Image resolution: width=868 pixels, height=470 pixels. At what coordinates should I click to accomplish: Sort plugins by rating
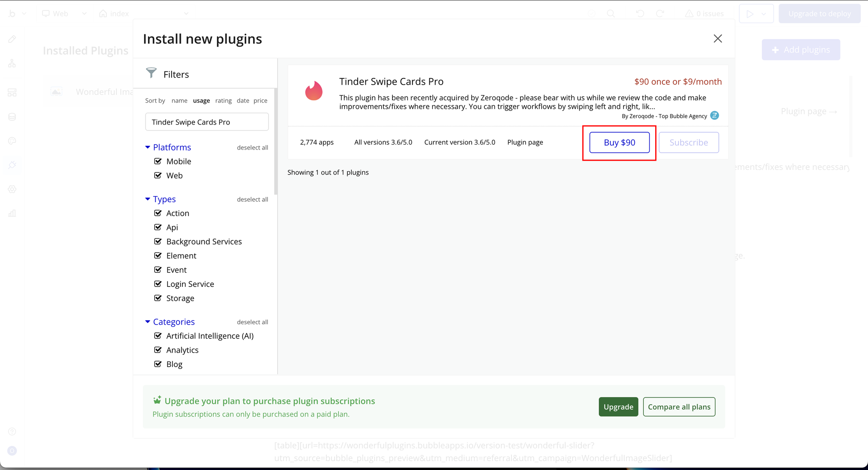[223, 100]
